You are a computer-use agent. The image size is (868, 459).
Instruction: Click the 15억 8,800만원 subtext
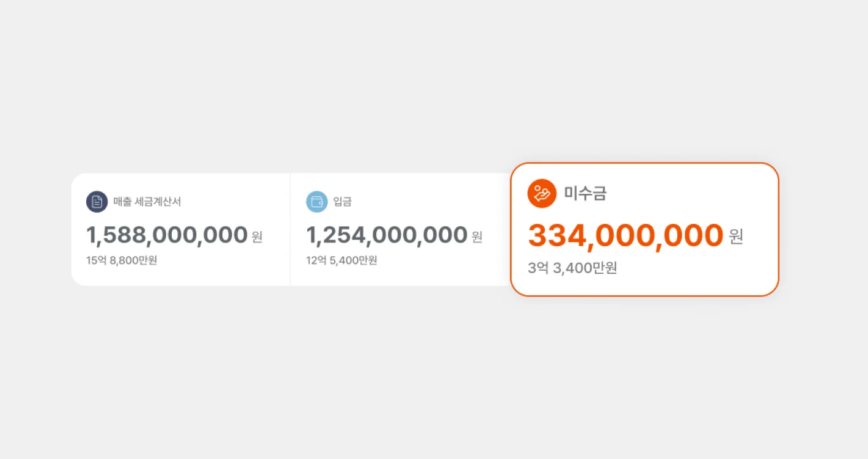click(x=122, y=260)
